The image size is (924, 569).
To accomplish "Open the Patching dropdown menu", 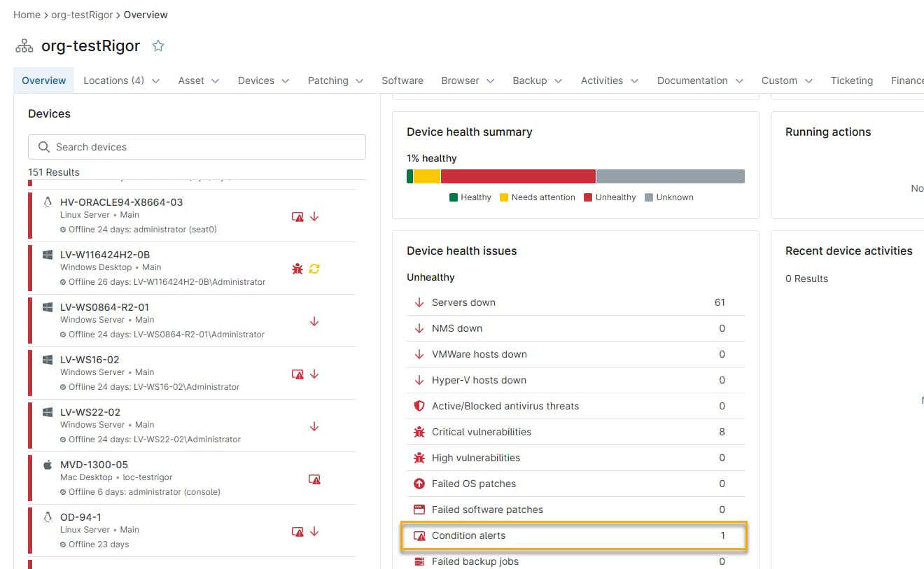I will [x=335, y=80].
